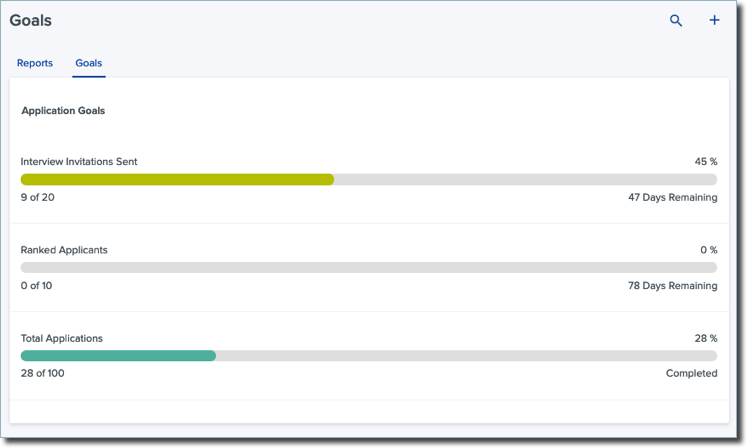Click the Goals page title

30,20
